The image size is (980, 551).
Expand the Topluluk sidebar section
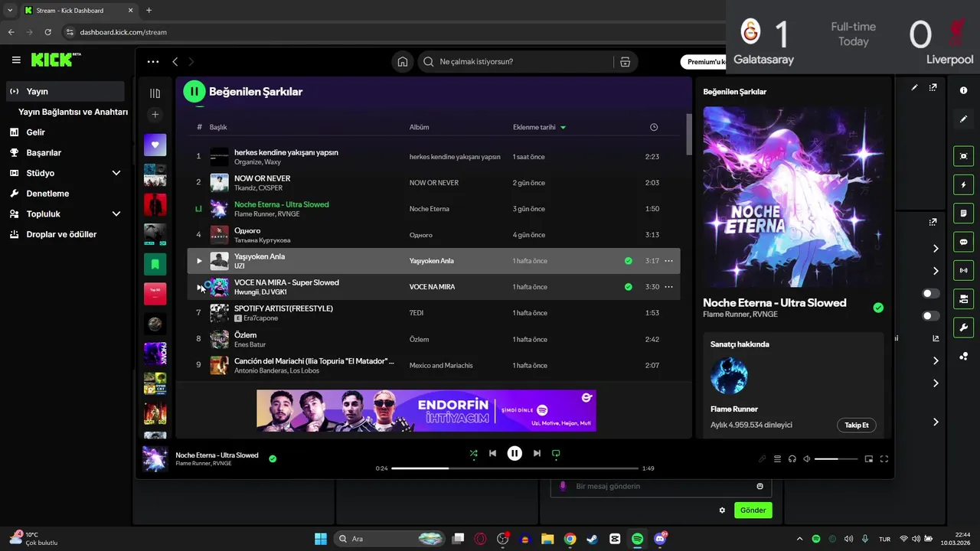[116, 214]
